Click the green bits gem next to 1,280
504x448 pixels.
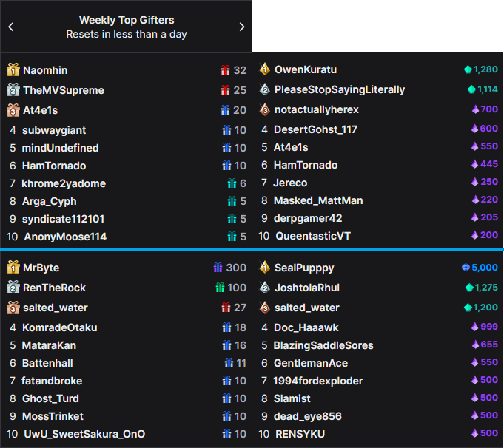[x=468, y=69]
